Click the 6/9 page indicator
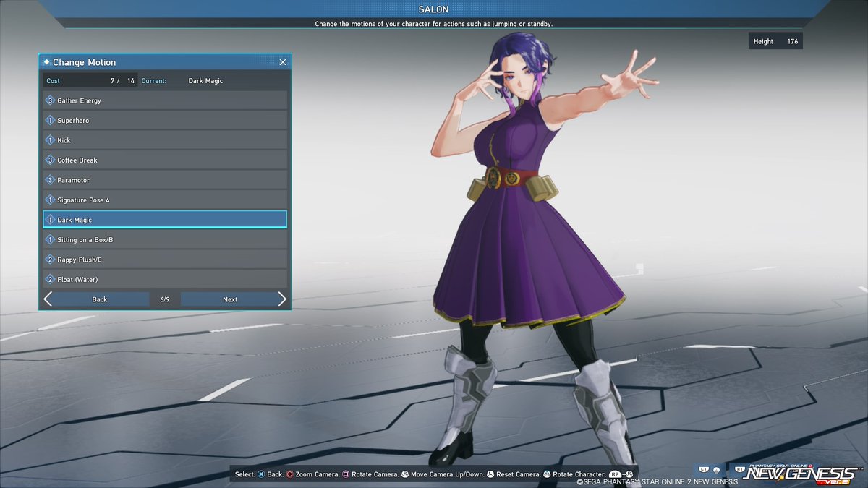 point(165,299)
